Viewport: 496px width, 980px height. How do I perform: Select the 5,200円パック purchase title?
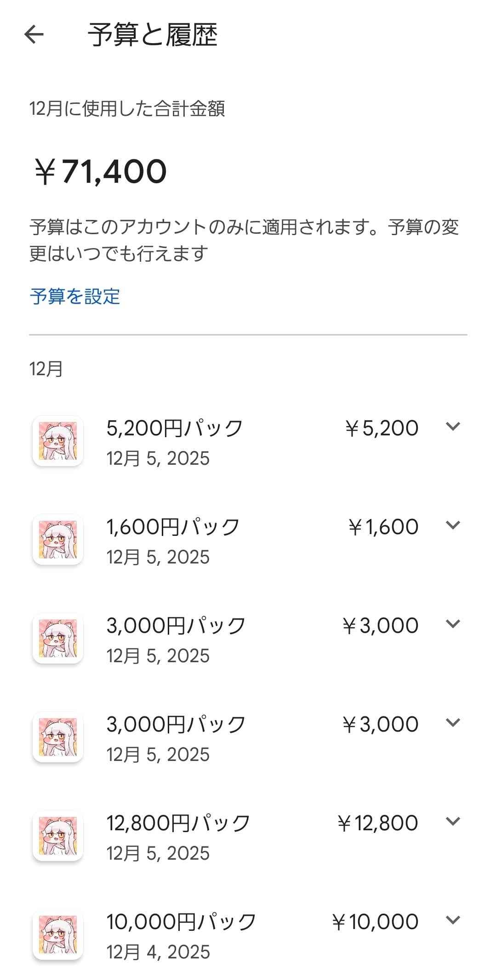[175, 428]
